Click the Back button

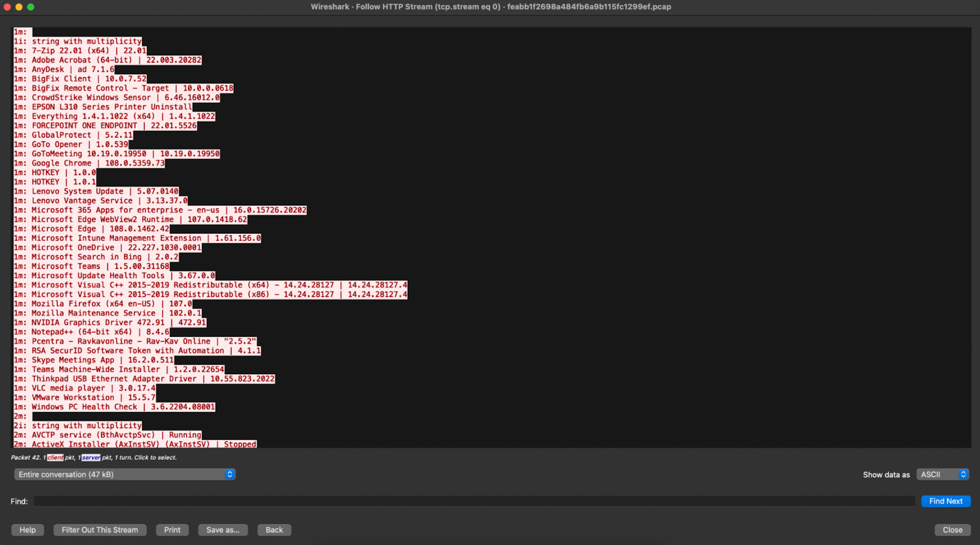pyautogui.click(x=274, y=530)
